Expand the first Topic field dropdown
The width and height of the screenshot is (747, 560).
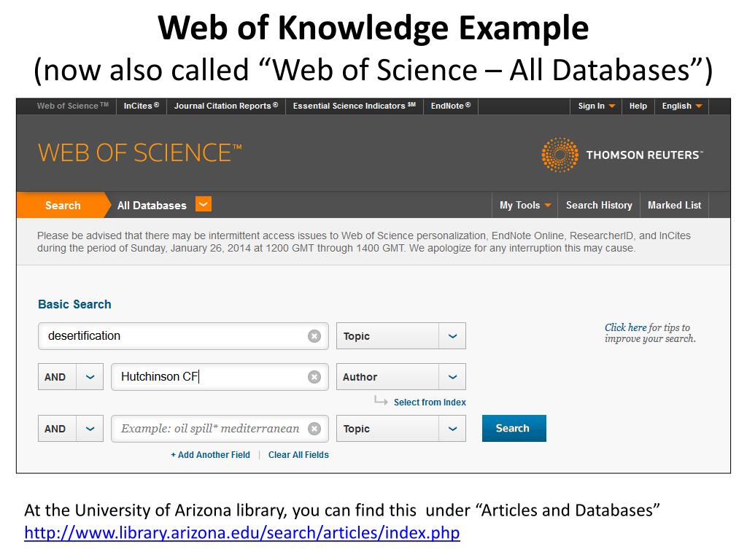click(452, 336)
